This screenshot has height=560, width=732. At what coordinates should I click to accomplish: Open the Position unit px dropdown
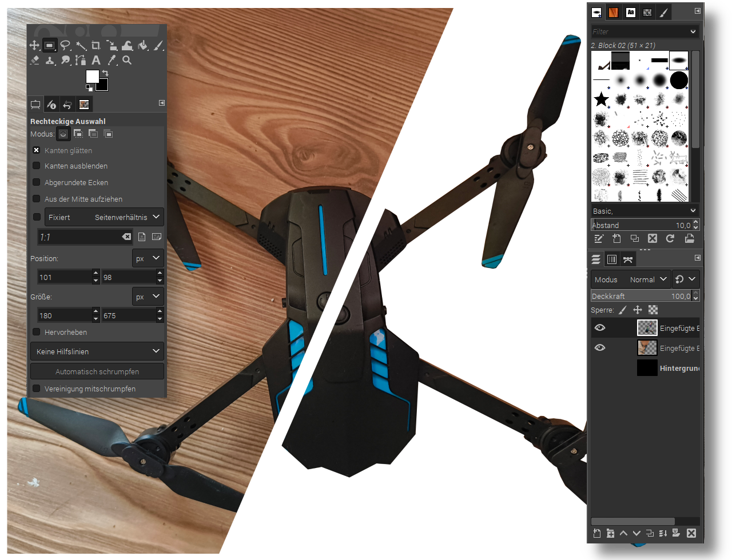point(148,258)
